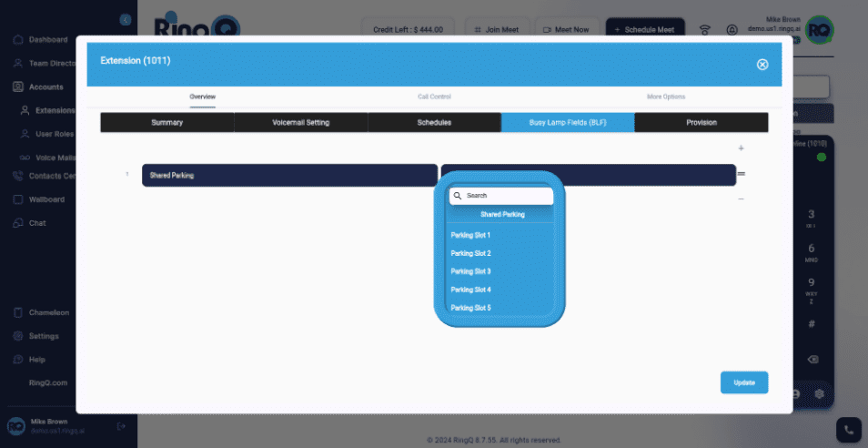Open the Shared Parking type dropdown
The height and width of the screenshot is (448, 868).
289,175
